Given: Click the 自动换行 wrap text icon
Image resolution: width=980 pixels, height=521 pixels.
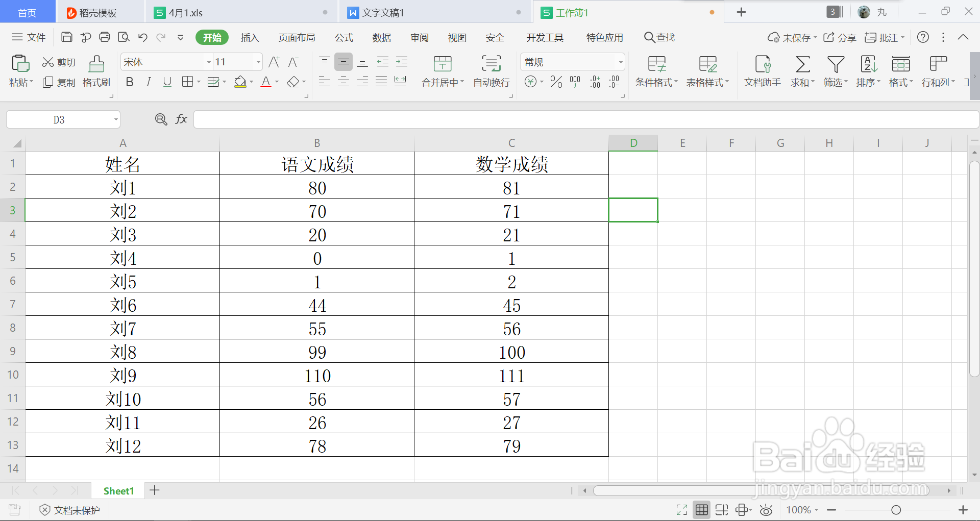Looking at the screenshot, I should (490, 71).
